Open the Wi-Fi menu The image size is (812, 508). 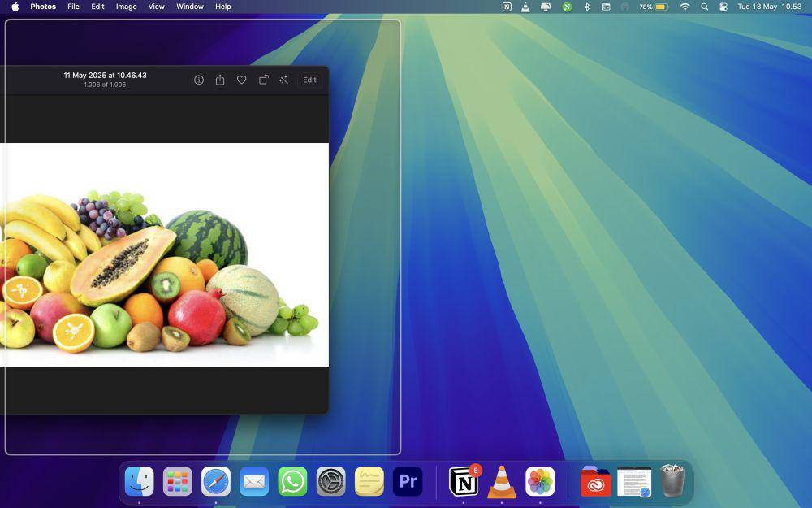(x=685, y=7)
